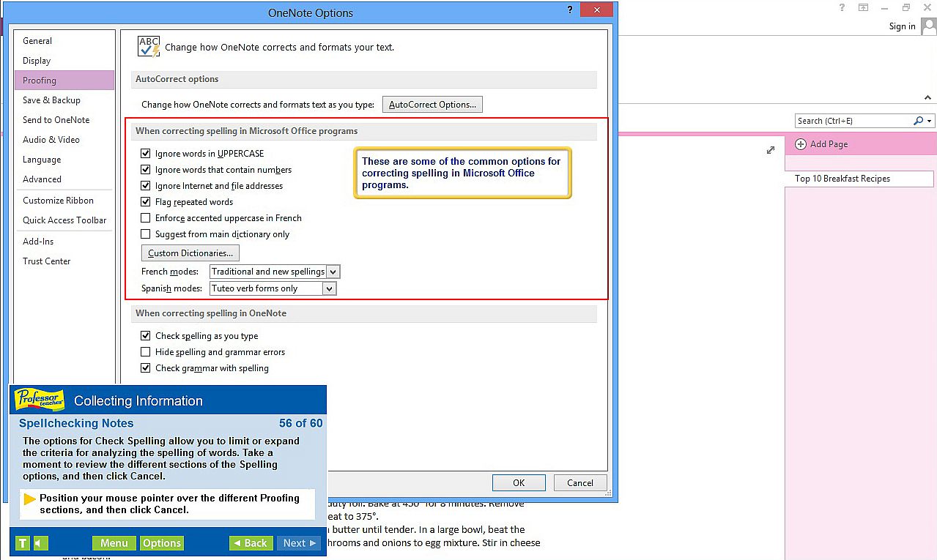Click the Custom Dictionaries button
The height and width of the screenshot is (560, 937).
[x=190, y=253]
